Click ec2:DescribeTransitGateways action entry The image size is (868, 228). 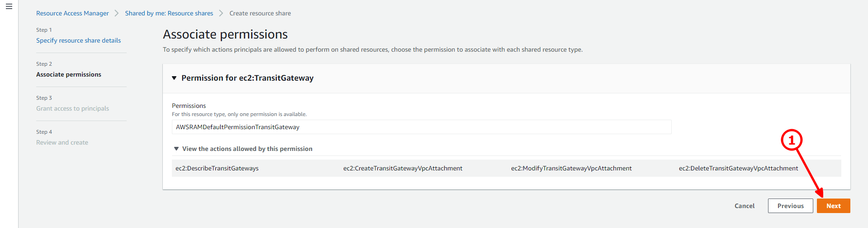tap(217, 168)
